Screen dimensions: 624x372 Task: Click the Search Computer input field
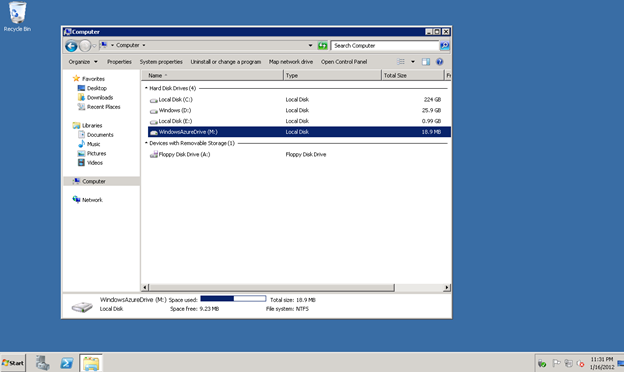tap(385, 46)
